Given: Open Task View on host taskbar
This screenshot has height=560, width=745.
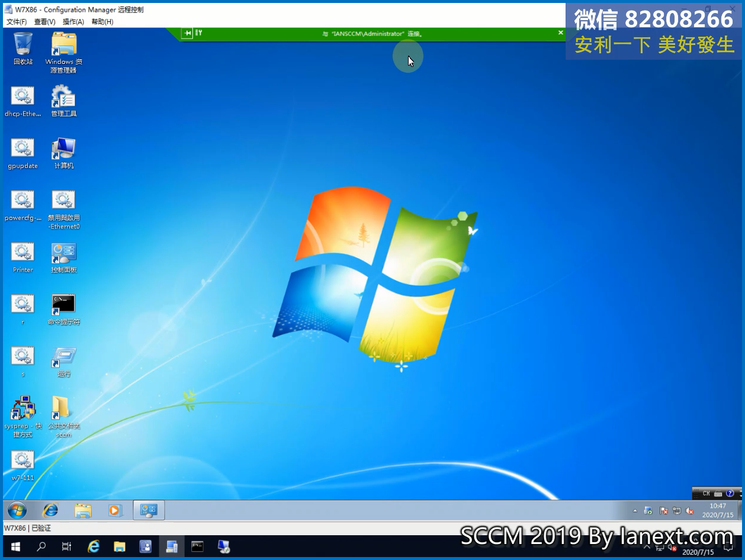Looking at the screenshot, I should point(67,547).
